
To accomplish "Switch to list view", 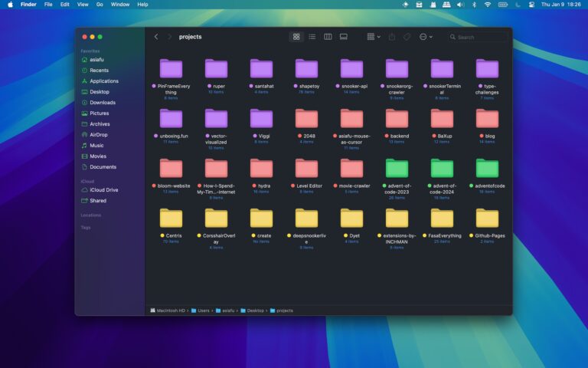I will pos(312,37).
